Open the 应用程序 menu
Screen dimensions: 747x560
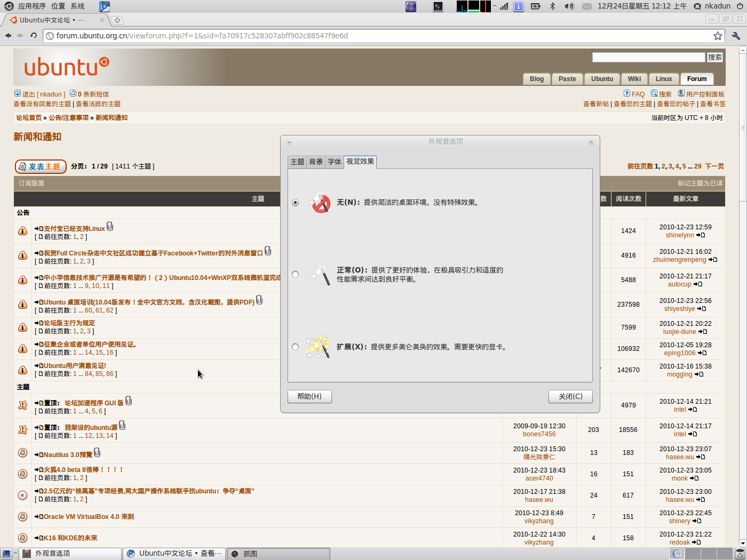[31, 6]
